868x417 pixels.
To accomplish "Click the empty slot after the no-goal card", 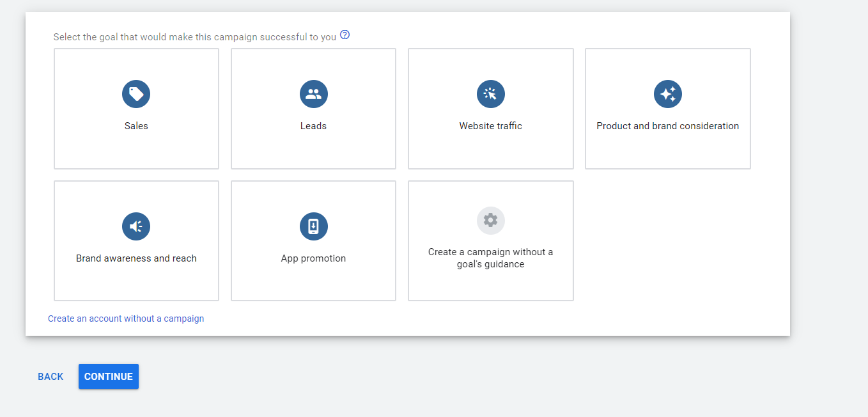I will coord(667,240).
